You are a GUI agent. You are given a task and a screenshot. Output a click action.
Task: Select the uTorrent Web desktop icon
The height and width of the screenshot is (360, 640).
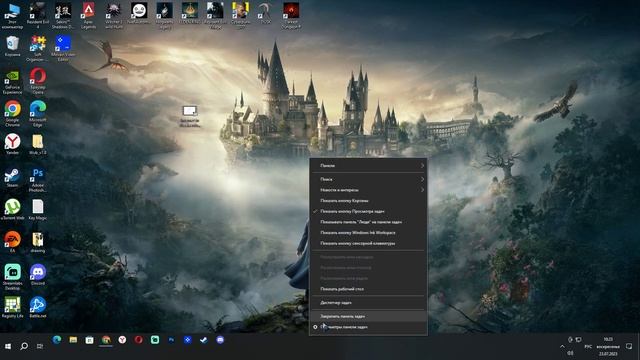coord(12,210)
